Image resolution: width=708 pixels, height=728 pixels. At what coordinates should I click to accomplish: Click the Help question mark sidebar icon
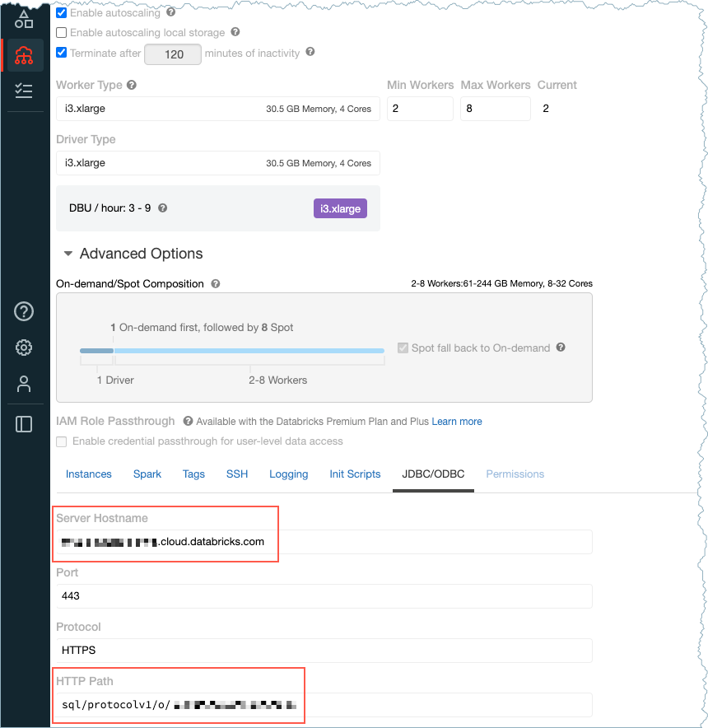[24, 311]
